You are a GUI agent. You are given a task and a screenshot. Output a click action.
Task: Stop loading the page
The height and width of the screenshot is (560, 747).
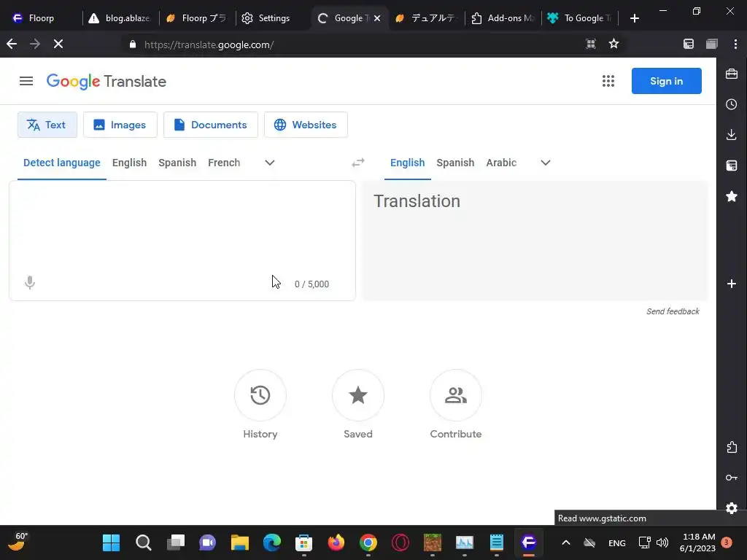point(58,44)
